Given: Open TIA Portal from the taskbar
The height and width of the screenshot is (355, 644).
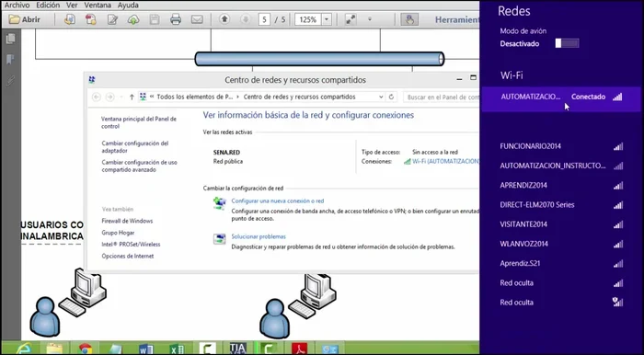Looking at the screenshot, I should tap(237, 348).
